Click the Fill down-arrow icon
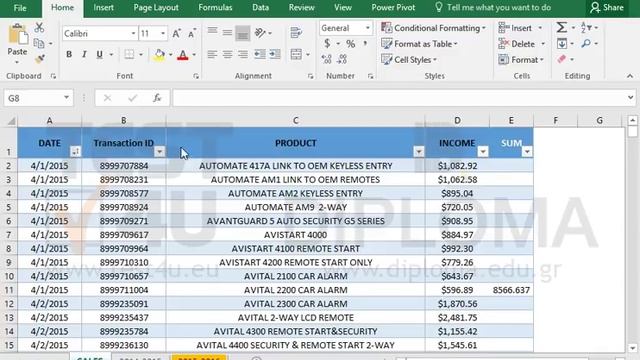640x360 pixels. click(x=562, y=43)
